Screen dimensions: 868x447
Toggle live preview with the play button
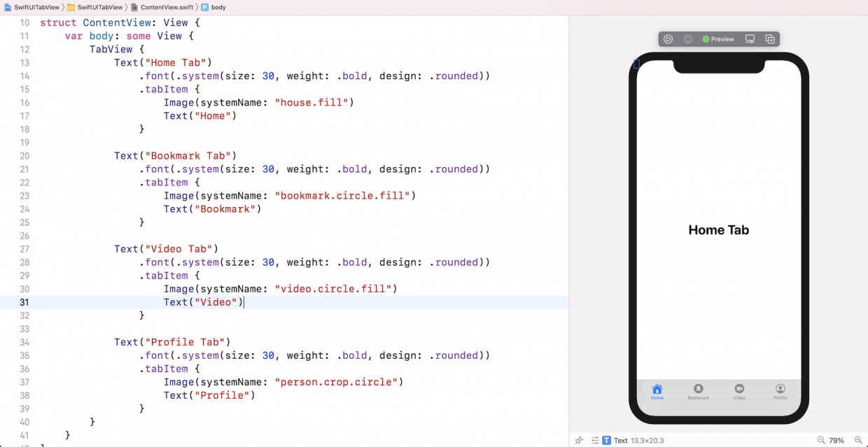(668, 38)
